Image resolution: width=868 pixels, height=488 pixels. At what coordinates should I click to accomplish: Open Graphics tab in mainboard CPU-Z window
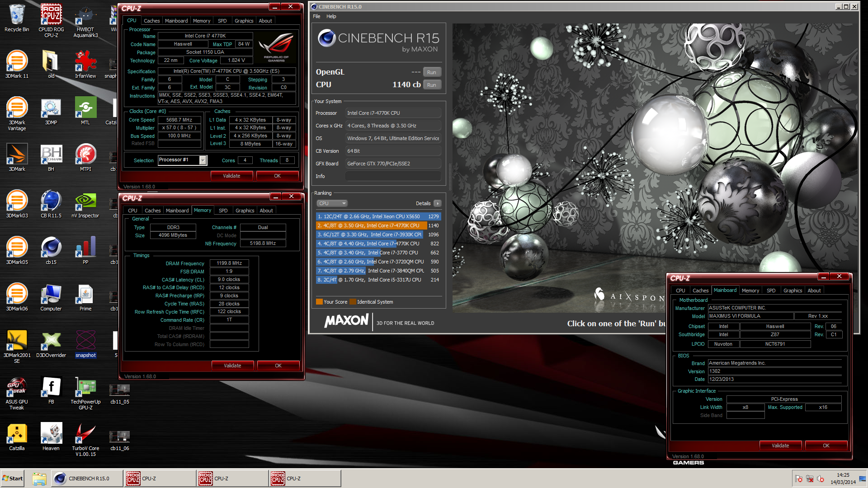coord(793,291)
